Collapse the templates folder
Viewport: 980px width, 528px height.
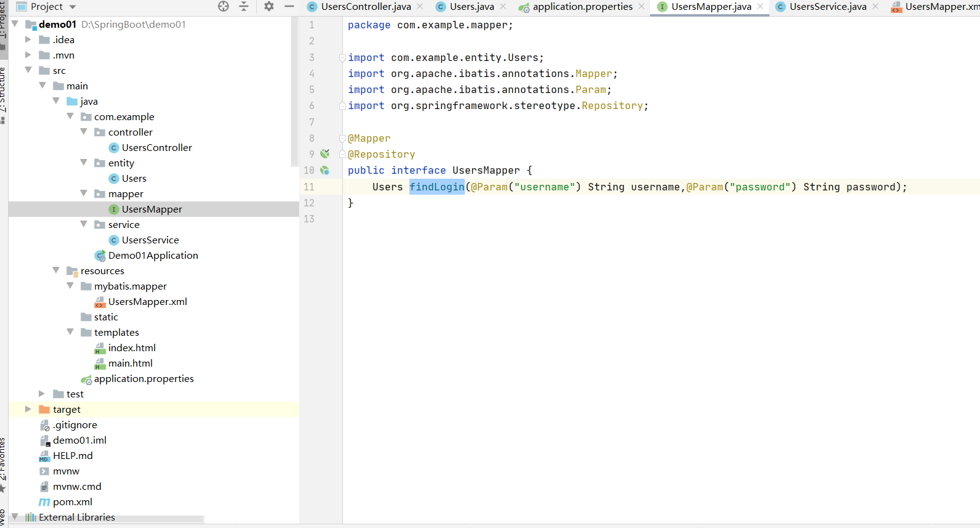70,332
